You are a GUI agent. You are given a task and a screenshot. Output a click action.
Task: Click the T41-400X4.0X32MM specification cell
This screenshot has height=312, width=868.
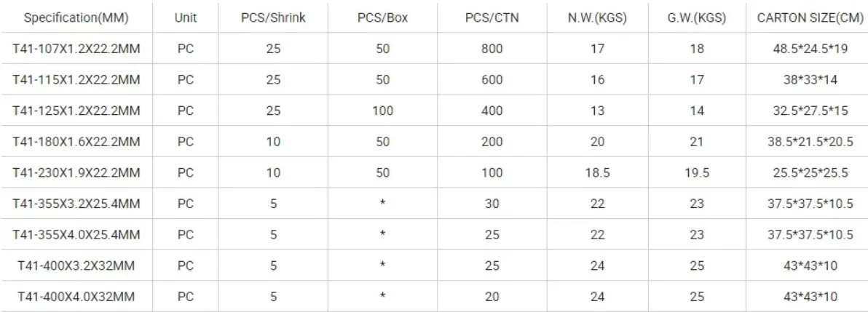click(76, 296)
